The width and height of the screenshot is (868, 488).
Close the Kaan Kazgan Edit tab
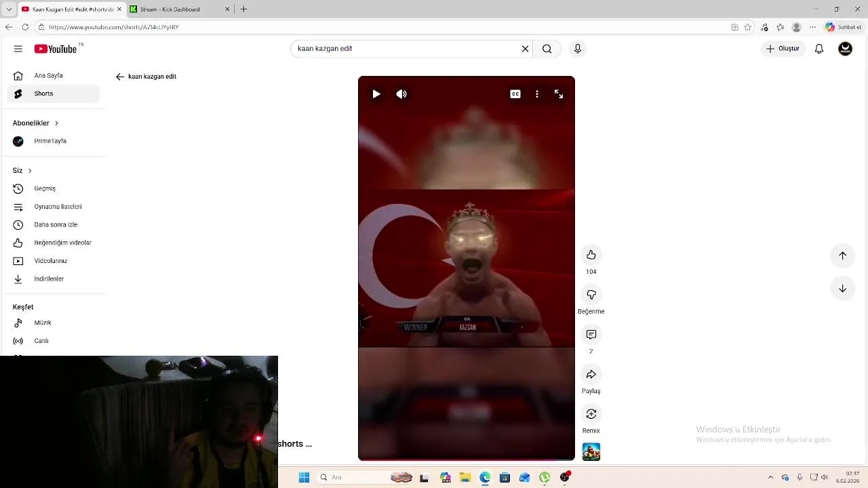(119, 9)
